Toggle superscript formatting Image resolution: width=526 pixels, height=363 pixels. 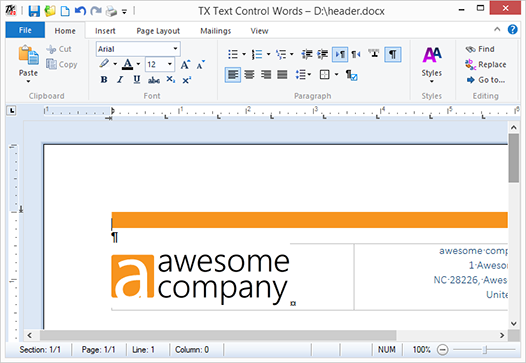[x=187, y=80]
